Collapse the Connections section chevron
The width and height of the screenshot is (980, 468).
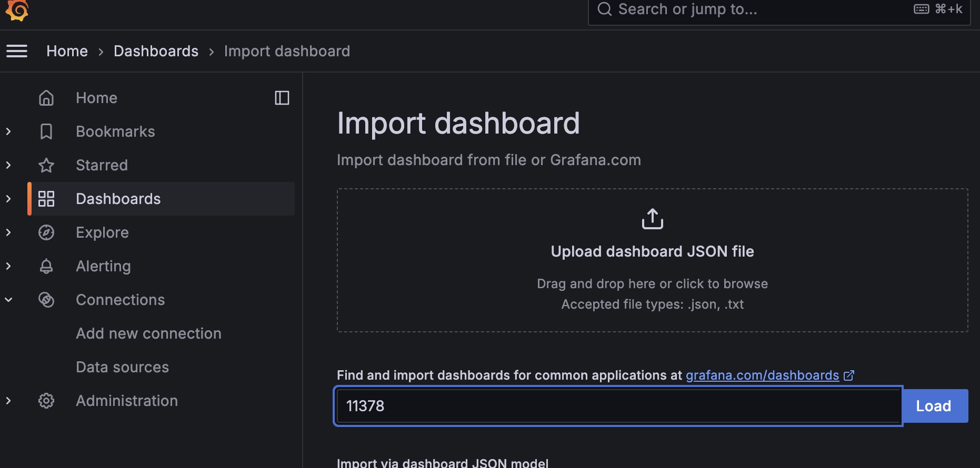tap(8, 300)
